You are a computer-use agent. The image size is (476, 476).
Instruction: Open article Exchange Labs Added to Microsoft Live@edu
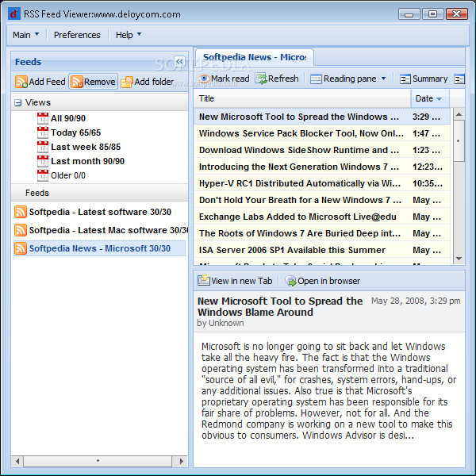[322, 217]
